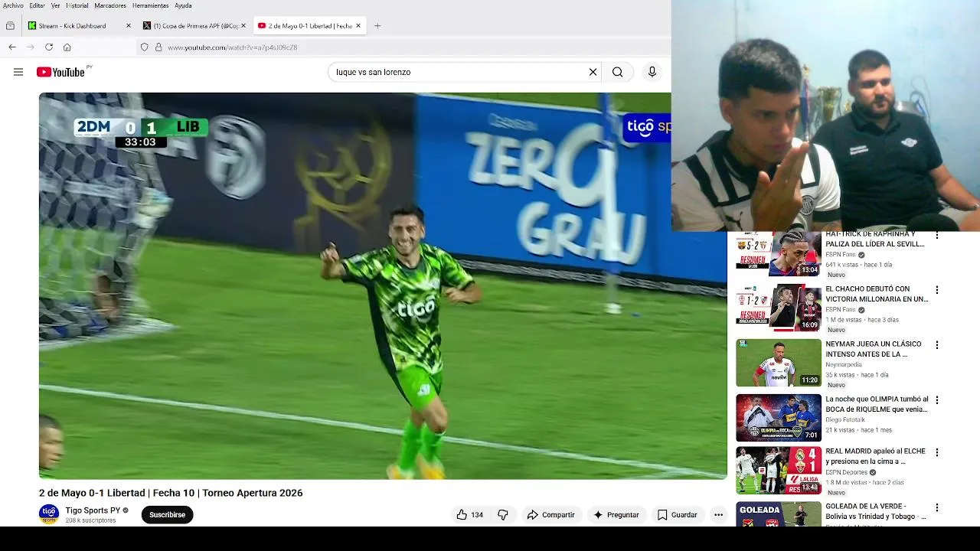This screenshot has height=551, width=980.
Task: Open the Marcadores menu
Action: tap(110, 5)
